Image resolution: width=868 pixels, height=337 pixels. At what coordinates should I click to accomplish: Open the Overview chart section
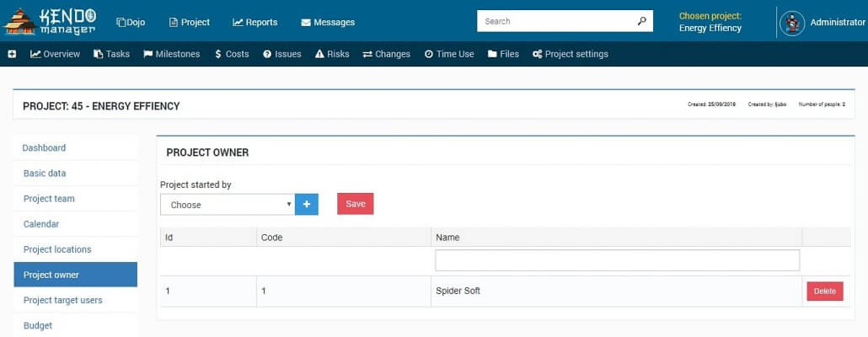pyautogui.click(x=56, y=54)
